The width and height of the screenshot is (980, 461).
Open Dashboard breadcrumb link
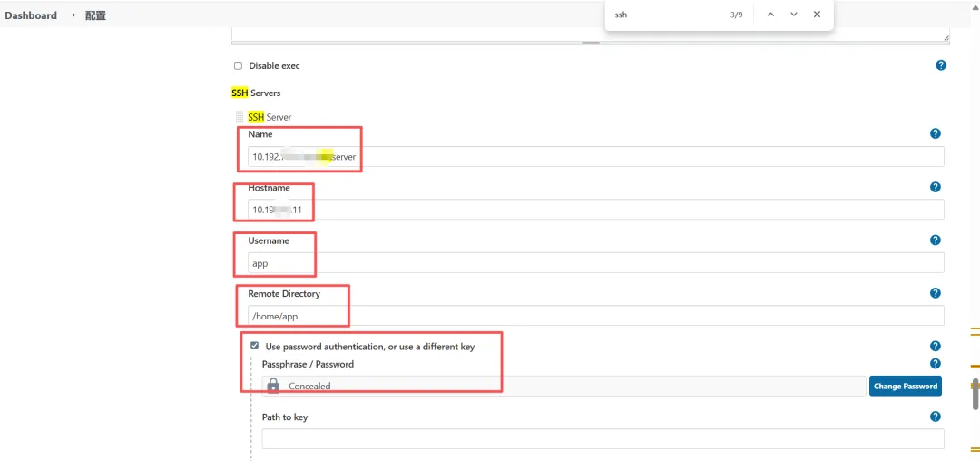tap(31, 15)
